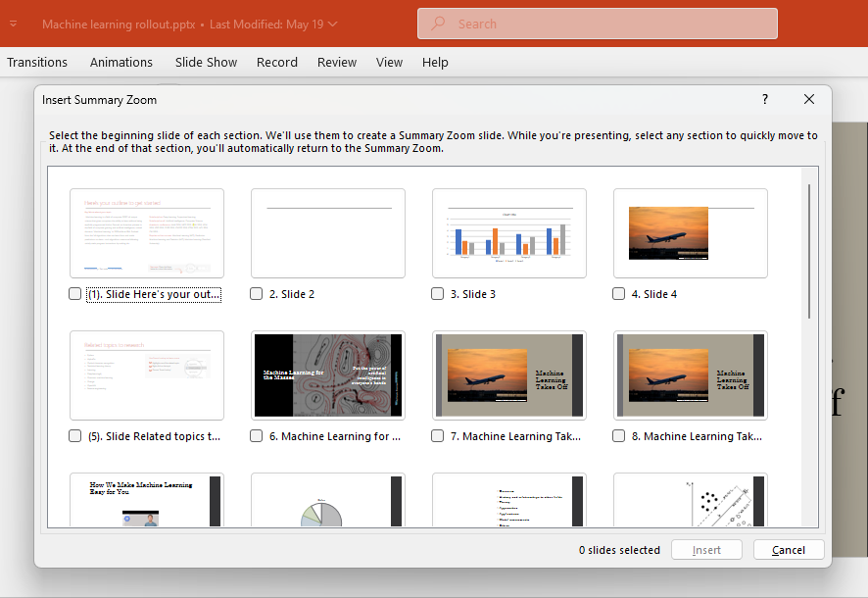
Task: Switch to the Transitions tab
Action: 37,62
